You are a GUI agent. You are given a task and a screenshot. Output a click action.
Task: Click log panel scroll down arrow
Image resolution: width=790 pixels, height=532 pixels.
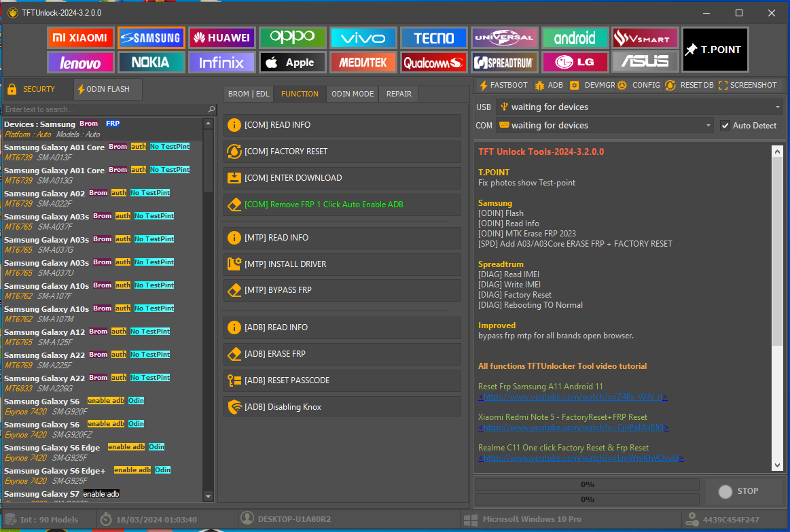coord(777,465)
